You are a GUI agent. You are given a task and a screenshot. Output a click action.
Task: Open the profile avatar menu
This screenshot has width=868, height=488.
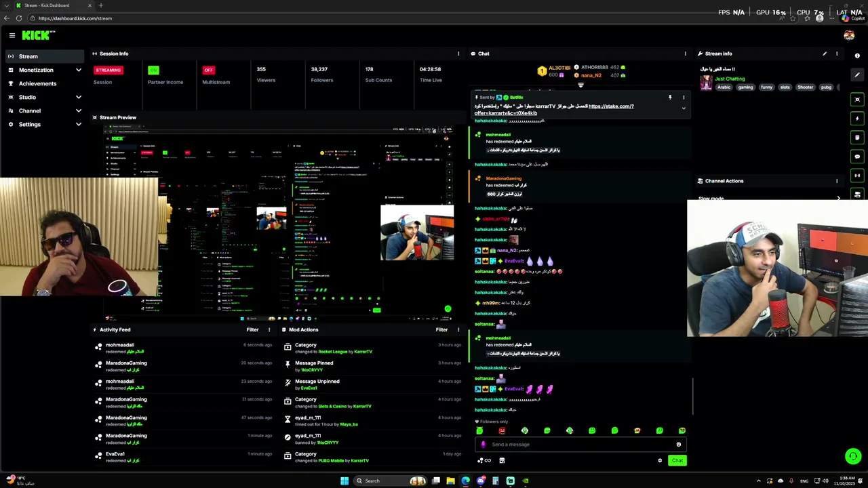849,35
